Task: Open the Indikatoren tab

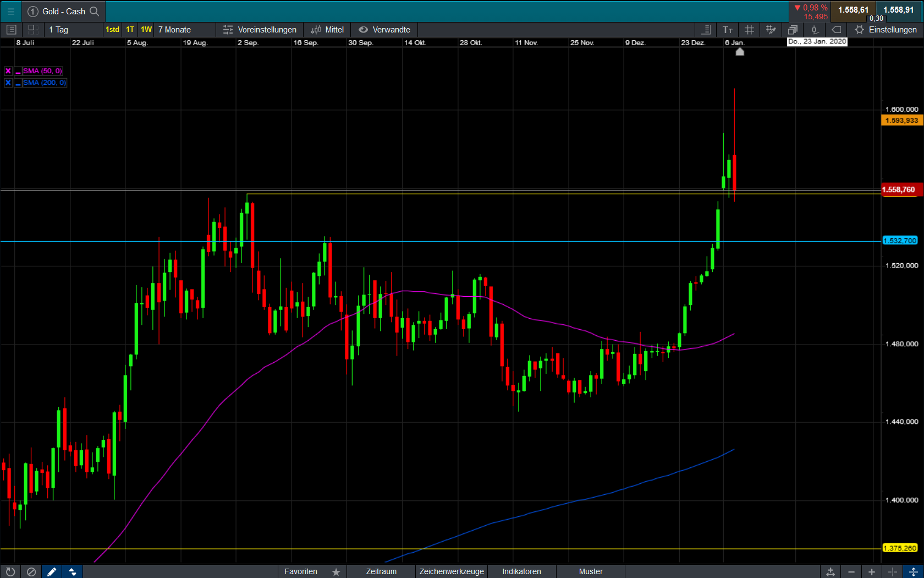Action: point(521,571)
